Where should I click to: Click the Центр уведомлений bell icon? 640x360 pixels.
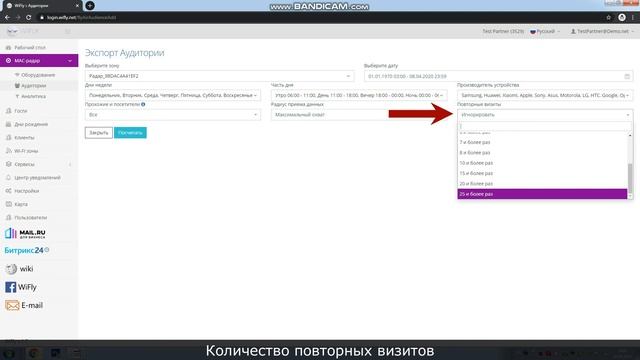coord(8,178)
